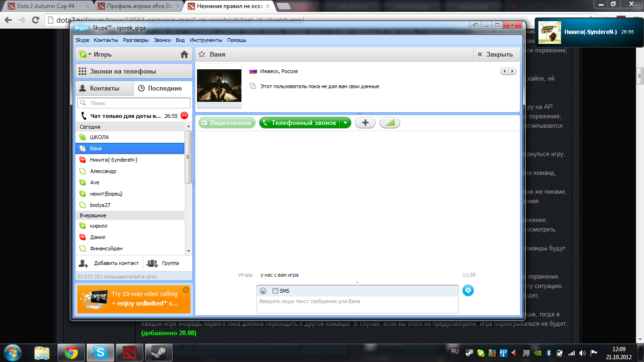Click the Сегодня group header
The image size is (644, 362).
[x=130, y=127]
